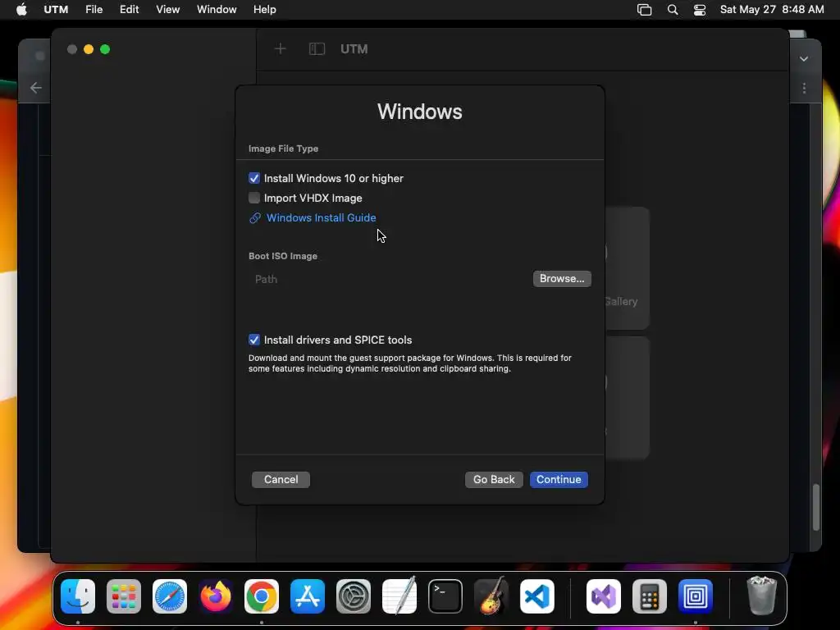Open the Edit menu

click(x=129, y=10)
